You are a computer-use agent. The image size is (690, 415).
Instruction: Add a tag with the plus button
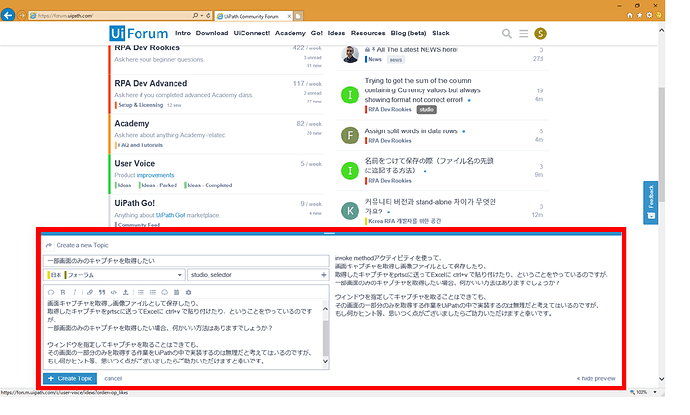(324, 275)
